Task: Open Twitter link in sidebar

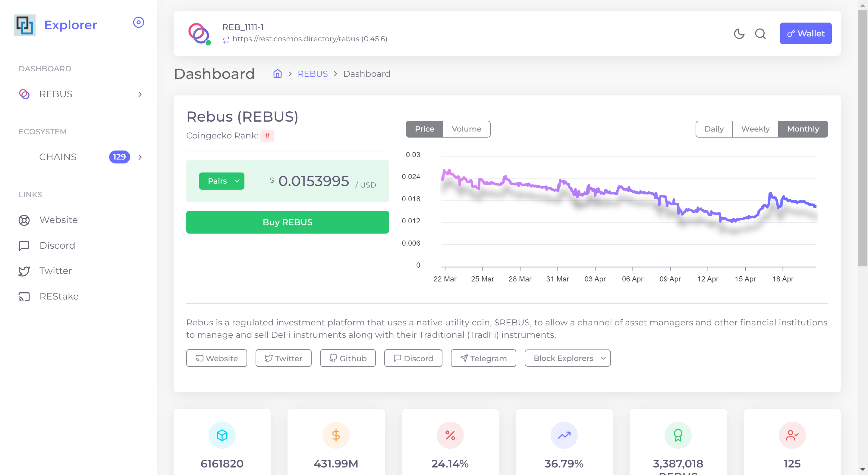Action: 55,271
